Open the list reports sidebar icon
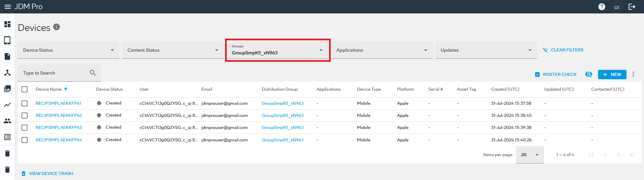 (7, 137)
